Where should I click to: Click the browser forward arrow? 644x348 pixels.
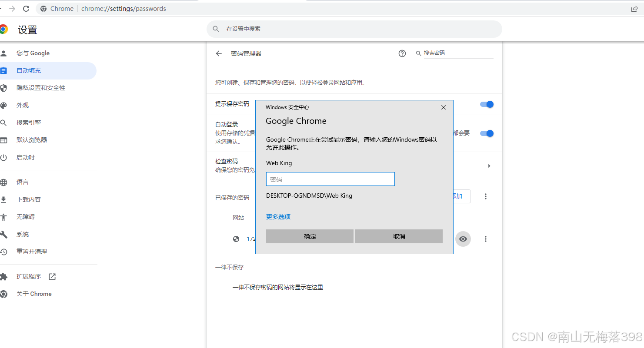tap(12, 9)
